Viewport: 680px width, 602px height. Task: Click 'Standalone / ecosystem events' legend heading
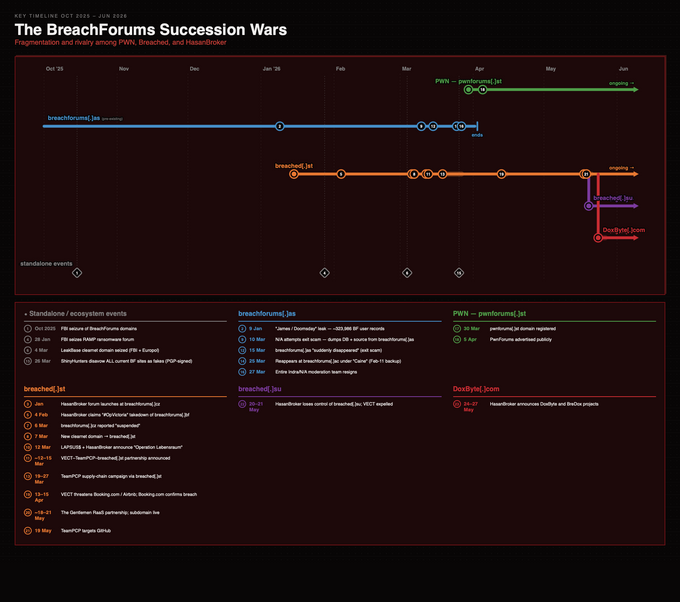[78, 314]
